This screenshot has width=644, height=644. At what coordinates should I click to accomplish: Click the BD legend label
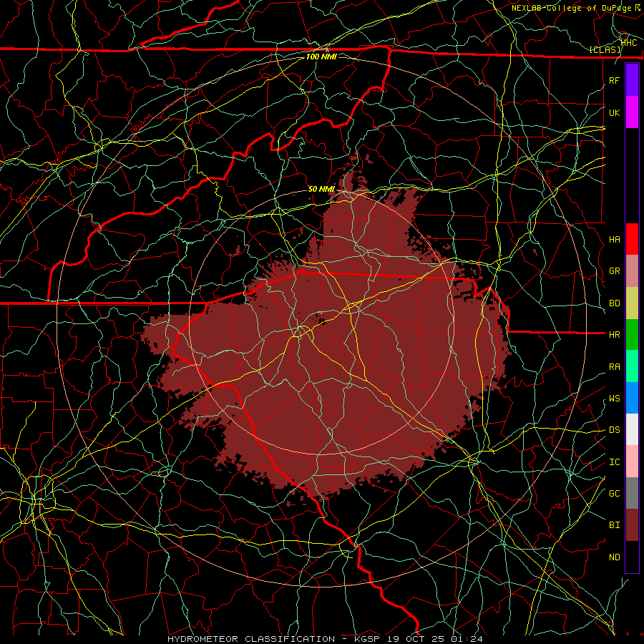pos(615,303)
